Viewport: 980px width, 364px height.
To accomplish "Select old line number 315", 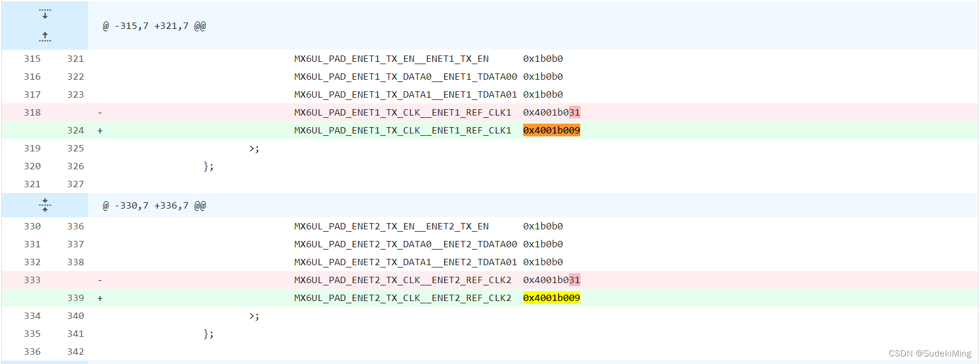I will (32, 59).
